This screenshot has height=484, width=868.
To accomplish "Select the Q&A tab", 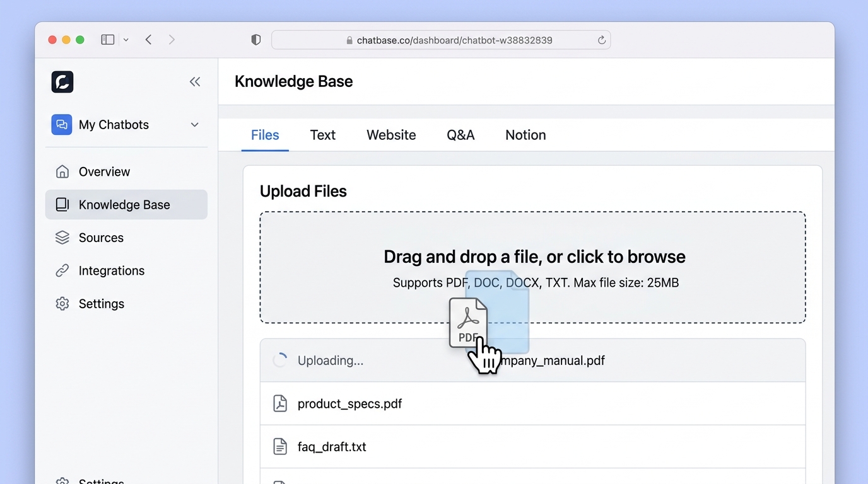I will pyautogui.click(x=460, y=135).
